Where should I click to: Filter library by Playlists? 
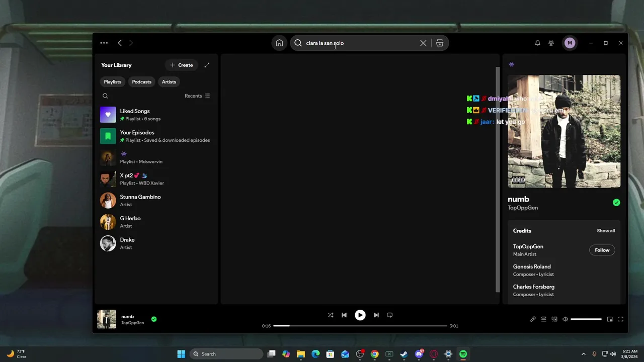click(113, 81)
